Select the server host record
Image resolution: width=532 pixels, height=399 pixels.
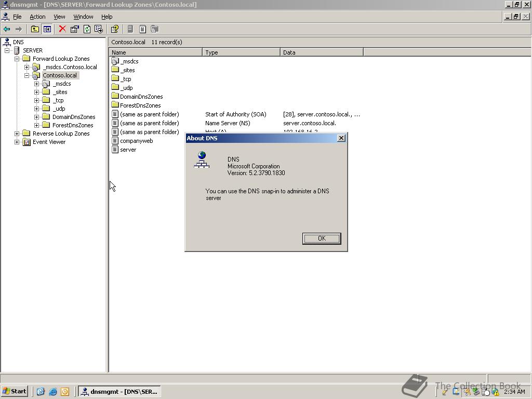pos(128,150)
